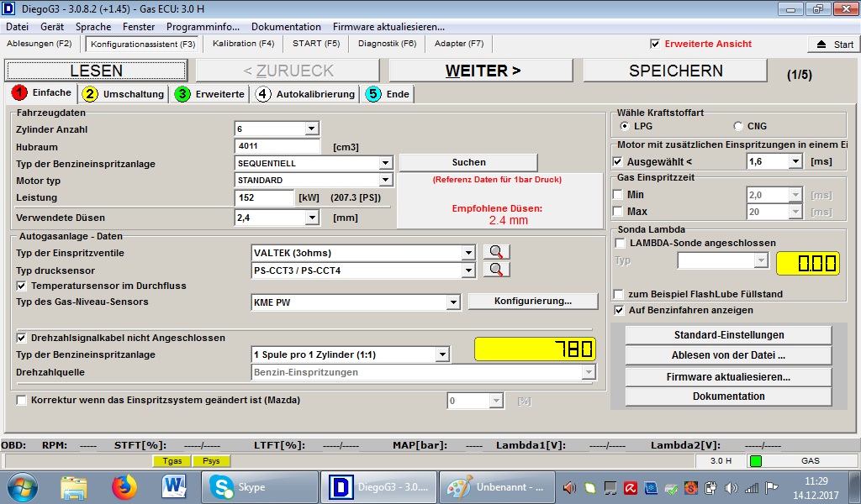The height and width of the screenshot is (504, 861).
Task: Switch to the Autokalibrierung tab
Action: coord(307,94)
